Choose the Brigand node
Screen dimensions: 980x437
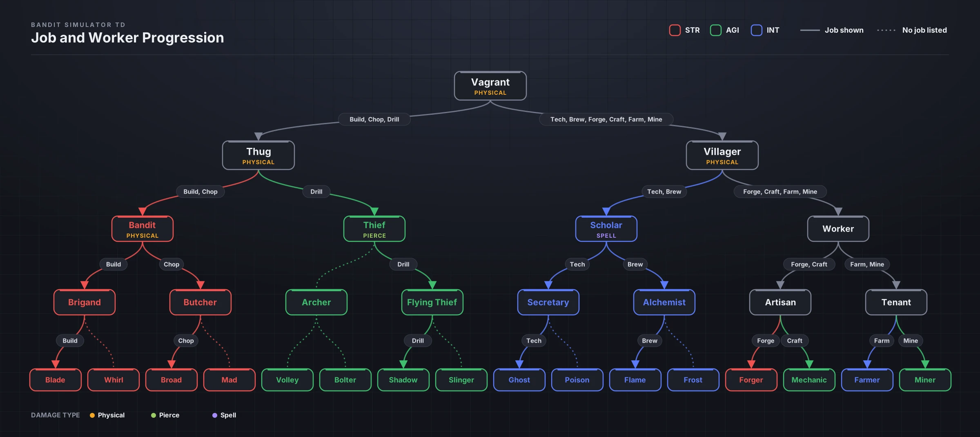tap(85, 302)
